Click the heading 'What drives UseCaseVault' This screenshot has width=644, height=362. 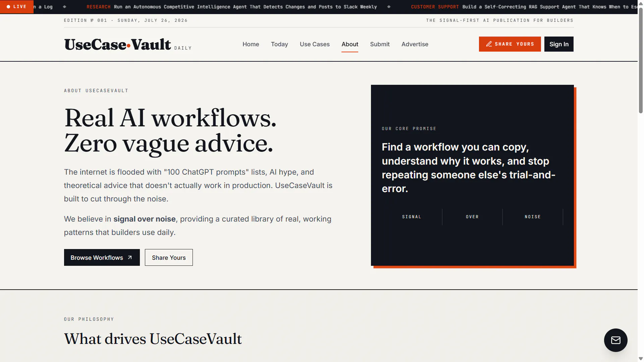[x=153, y=339]
